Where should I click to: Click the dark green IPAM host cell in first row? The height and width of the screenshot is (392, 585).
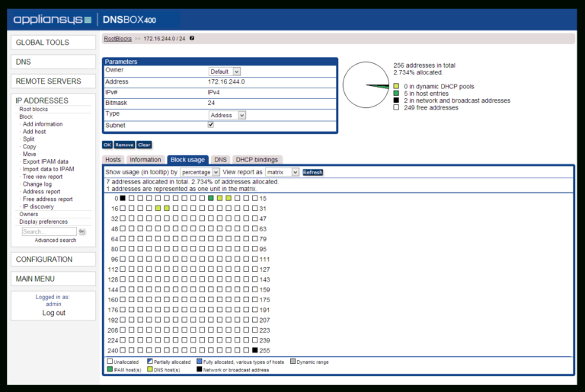point(211,199)
